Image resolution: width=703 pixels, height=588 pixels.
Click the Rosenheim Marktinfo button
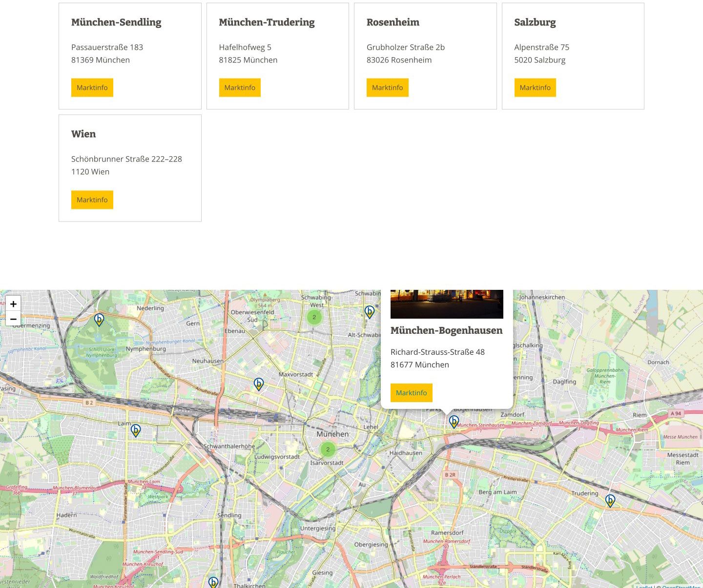[387, 88]
